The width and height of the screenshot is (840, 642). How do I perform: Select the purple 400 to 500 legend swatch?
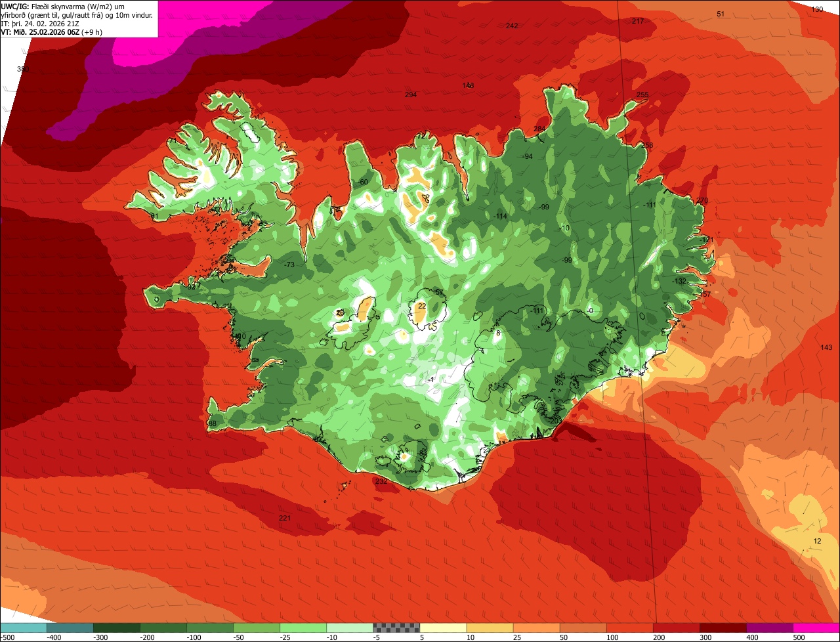tap(768, 627)
